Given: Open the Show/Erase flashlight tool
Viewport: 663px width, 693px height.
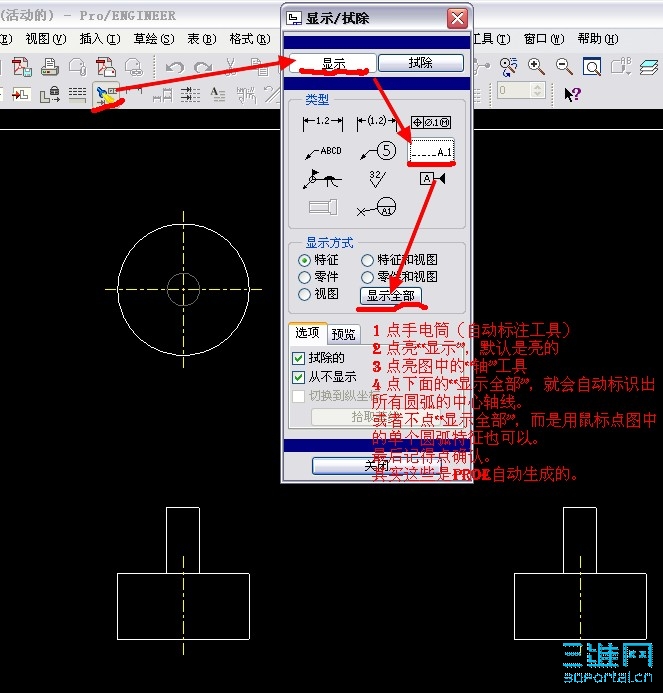Looking at the screenshot, I should click(106, 94).
